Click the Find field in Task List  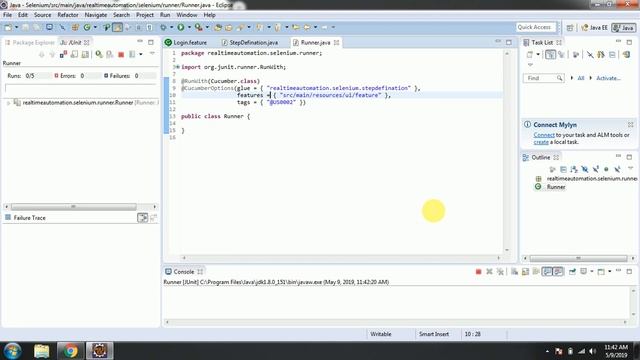pos(543,78)
